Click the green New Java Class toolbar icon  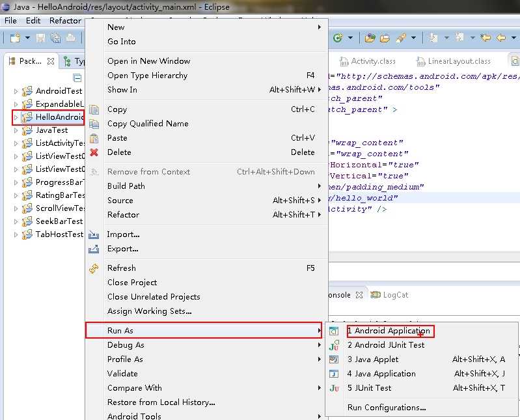coord(338,38)
